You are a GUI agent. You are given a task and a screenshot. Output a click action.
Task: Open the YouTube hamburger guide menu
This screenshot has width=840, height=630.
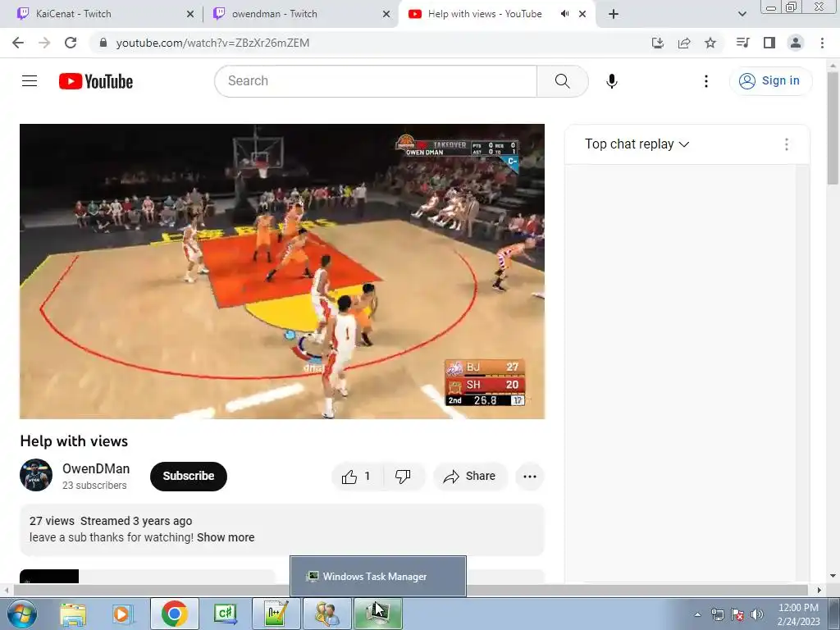click(30, 81)
